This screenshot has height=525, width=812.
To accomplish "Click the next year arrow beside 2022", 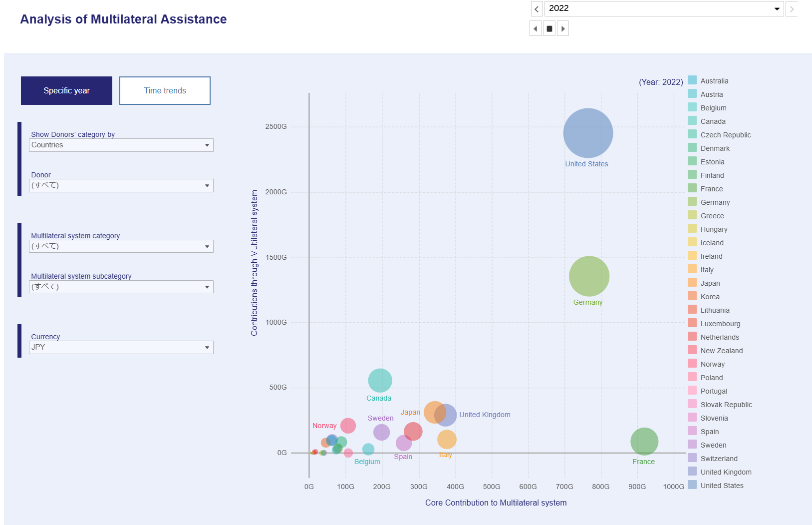I will [792, 9].
